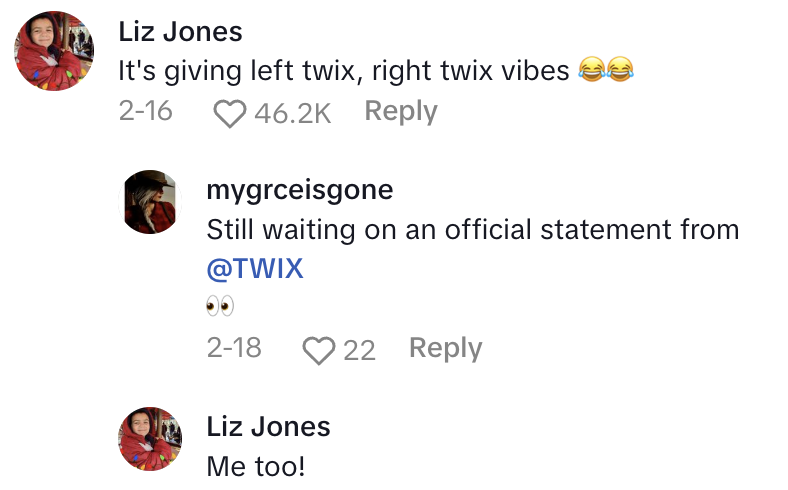The width and height of the screenshot is (788, 490).
Task: Click the 46.2K like count
Action: pyautogui.click(x=292, y=113)
